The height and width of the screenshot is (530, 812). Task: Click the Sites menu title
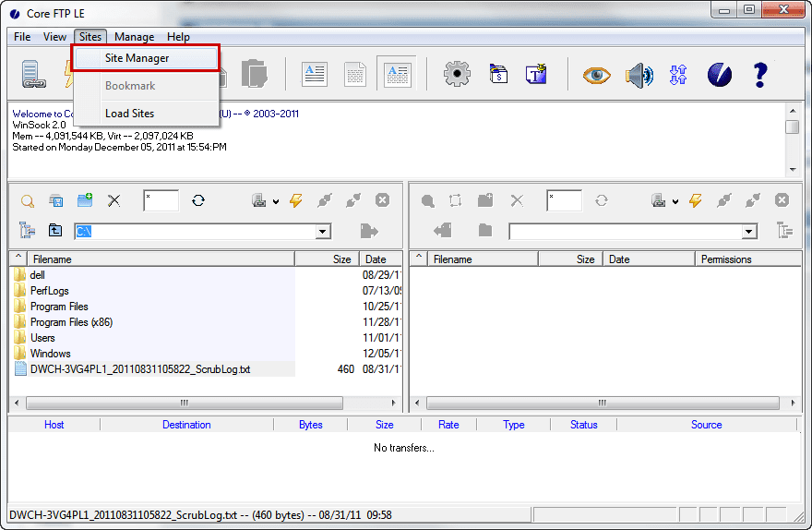tap(90, 37)
